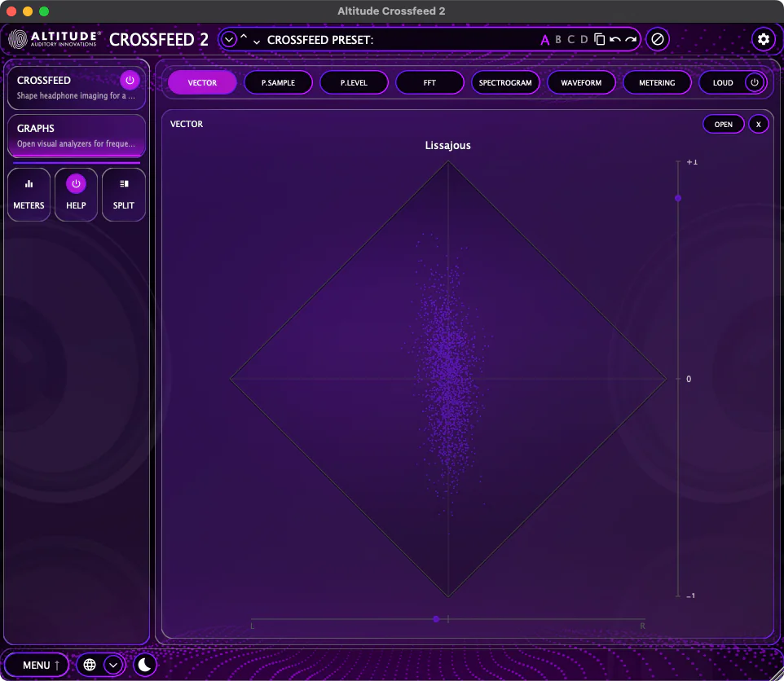
Task: Select preset slot B
Action: 558,39
